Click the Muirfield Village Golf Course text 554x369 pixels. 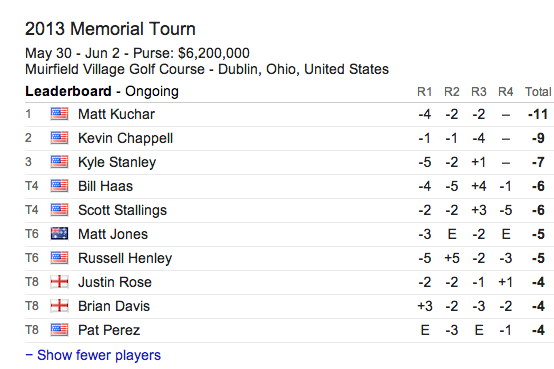[x=115, y=69]
